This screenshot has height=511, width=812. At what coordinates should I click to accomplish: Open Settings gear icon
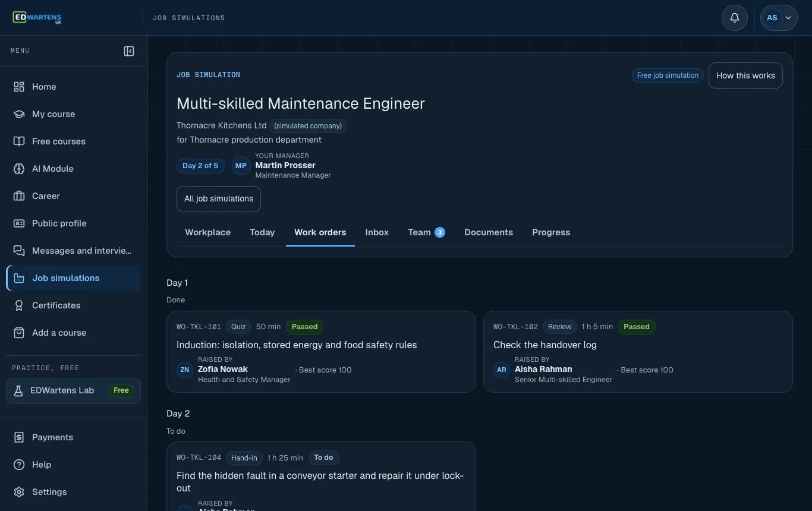tap(19, 492)
